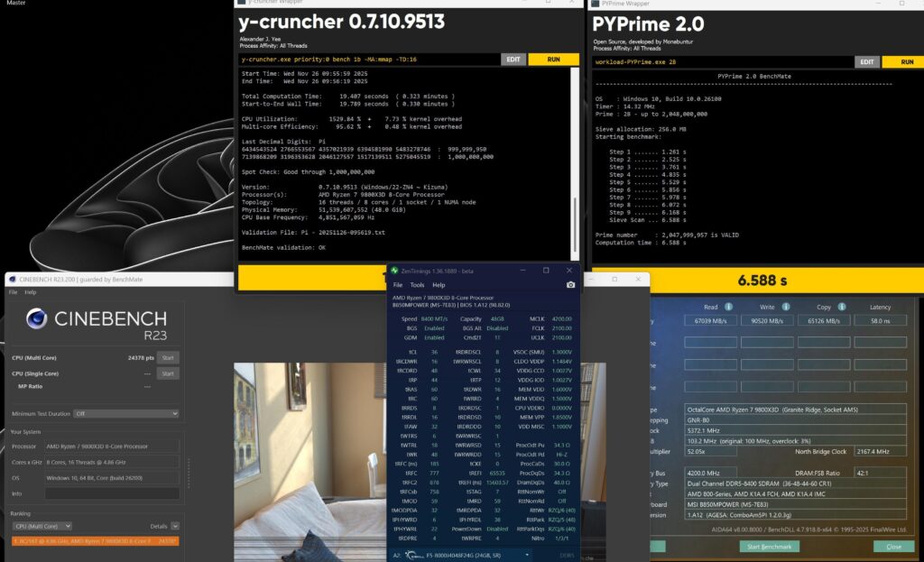Open the Help menu in Cinebench
924x562 pixels.
tap(30, 292)
